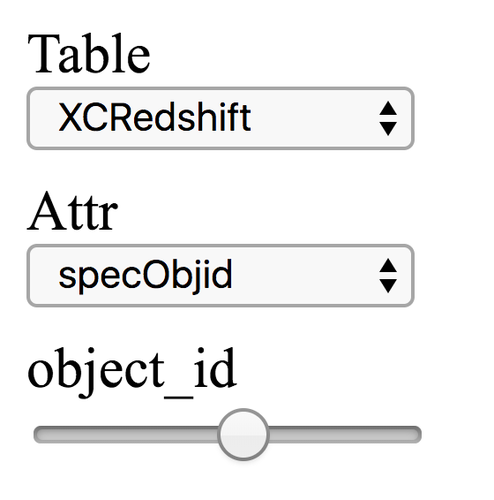Click the Attr label
The image size is (494, 500).
72,211
